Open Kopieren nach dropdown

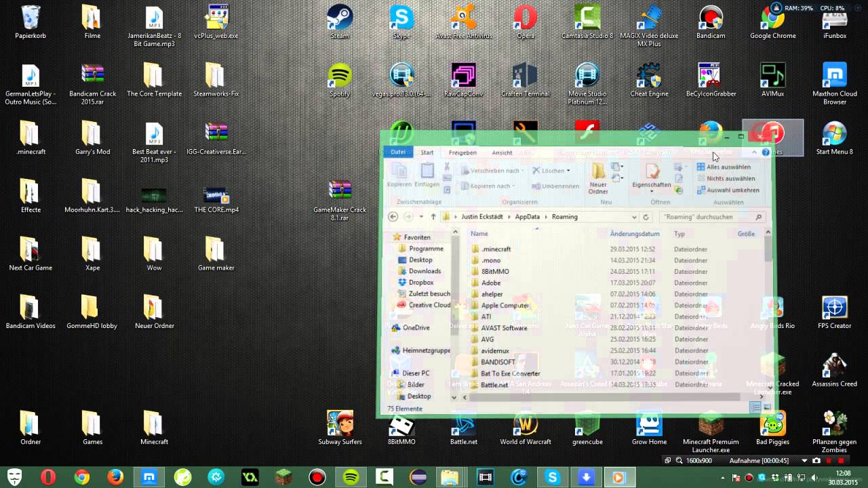(487, 186)
